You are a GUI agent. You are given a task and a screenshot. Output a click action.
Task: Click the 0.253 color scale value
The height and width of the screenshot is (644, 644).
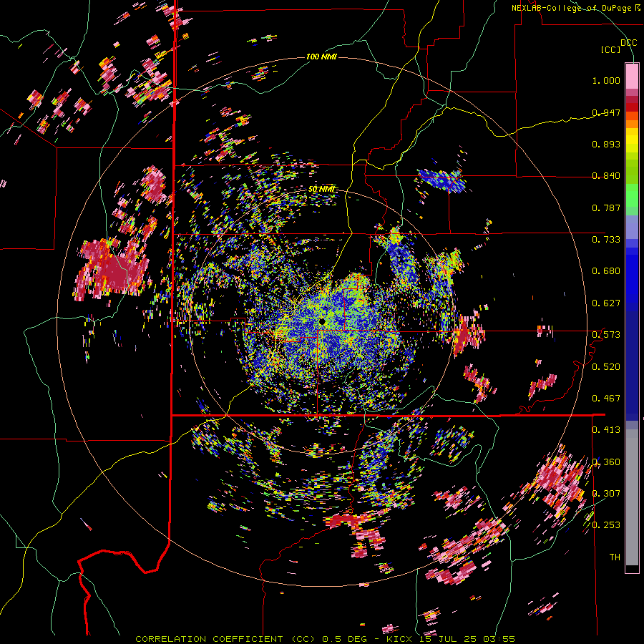606,525
